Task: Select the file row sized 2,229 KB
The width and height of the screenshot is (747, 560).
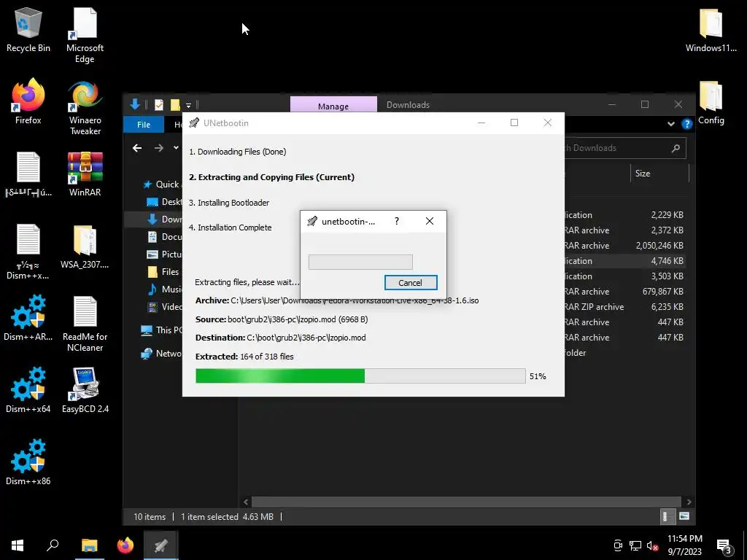Action: (x=626, y=215)
